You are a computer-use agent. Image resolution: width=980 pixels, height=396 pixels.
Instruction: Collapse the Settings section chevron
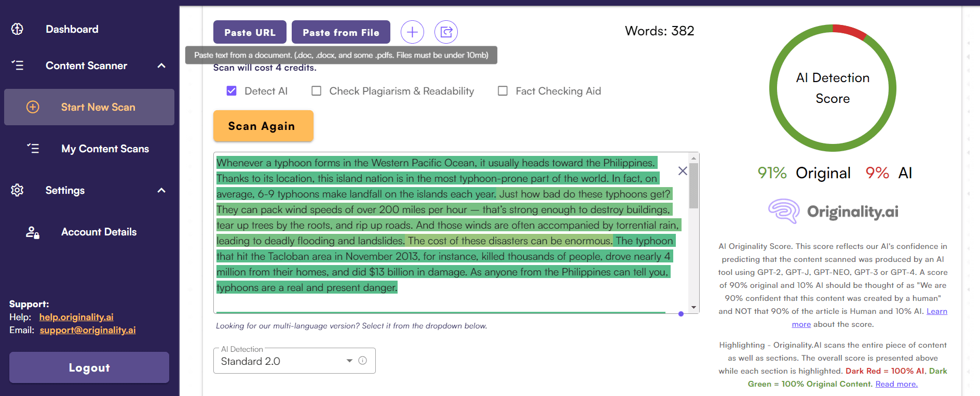(161, 190)
